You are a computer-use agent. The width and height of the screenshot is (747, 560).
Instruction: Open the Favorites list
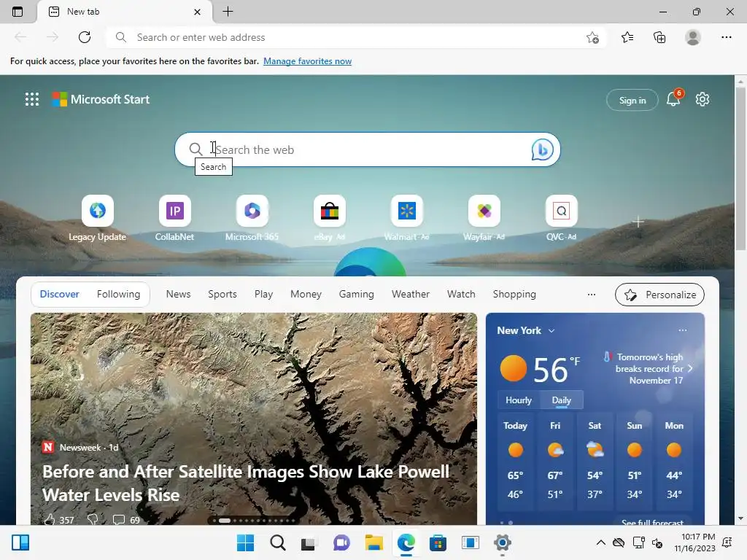(627, 37)
